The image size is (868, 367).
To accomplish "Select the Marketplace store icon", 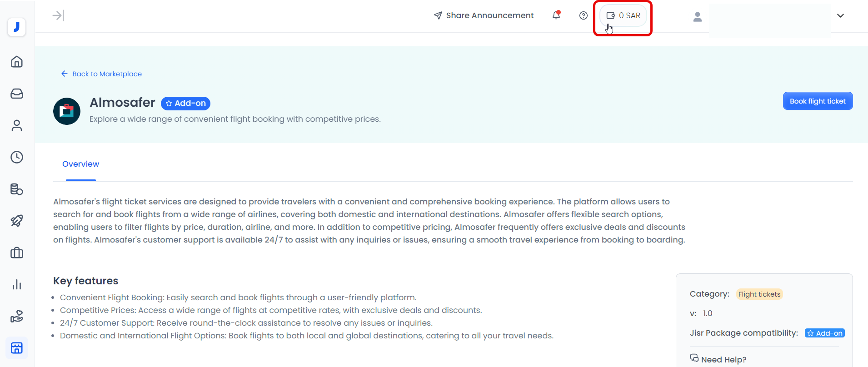I will pyautogui.click(x=17, y=348).
